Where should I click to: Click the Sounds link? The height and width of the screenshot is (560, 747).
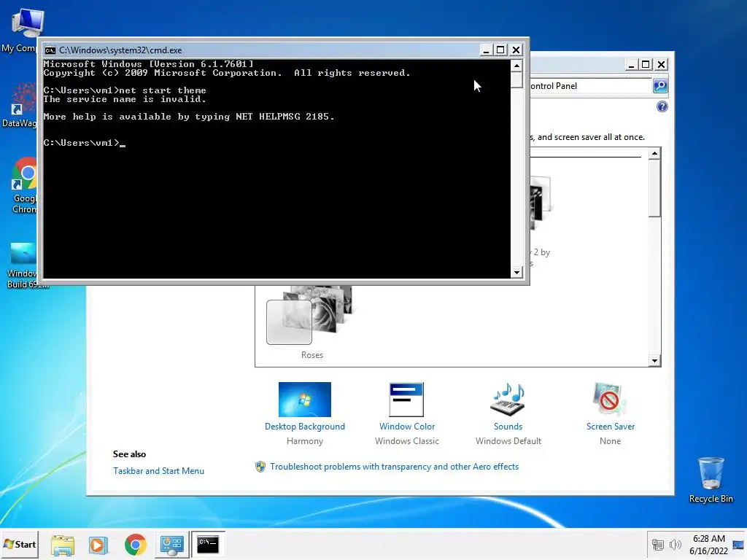coord(508,427)
